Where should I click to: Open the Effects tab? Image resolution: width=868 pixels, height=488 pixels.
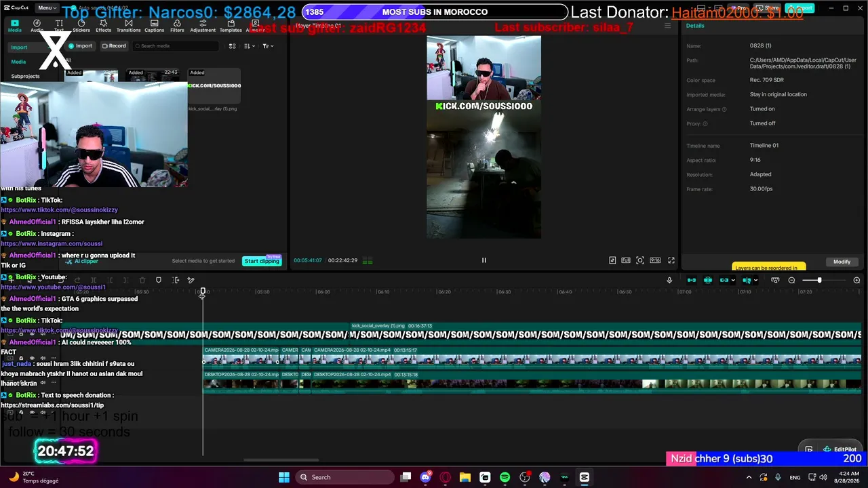[x=103, y=26]
